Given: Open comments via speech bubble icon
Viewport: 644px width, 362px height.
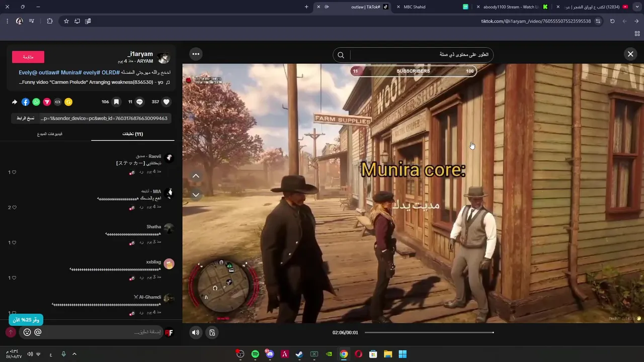Looking at the screenshot, I should (140, 102).
